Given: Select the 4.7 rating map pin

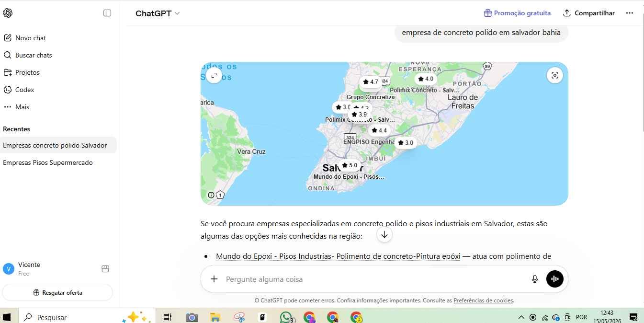Looking at the screenshot, I should click(x=370, y=82).
